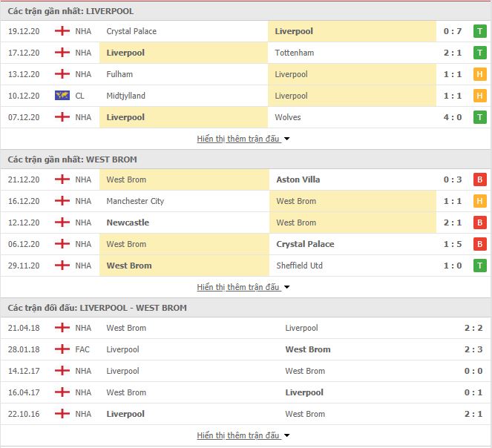Click the orange H badge for Manchester City match
The height and width of the screenshot is (448, 492).
coord(479,201)
